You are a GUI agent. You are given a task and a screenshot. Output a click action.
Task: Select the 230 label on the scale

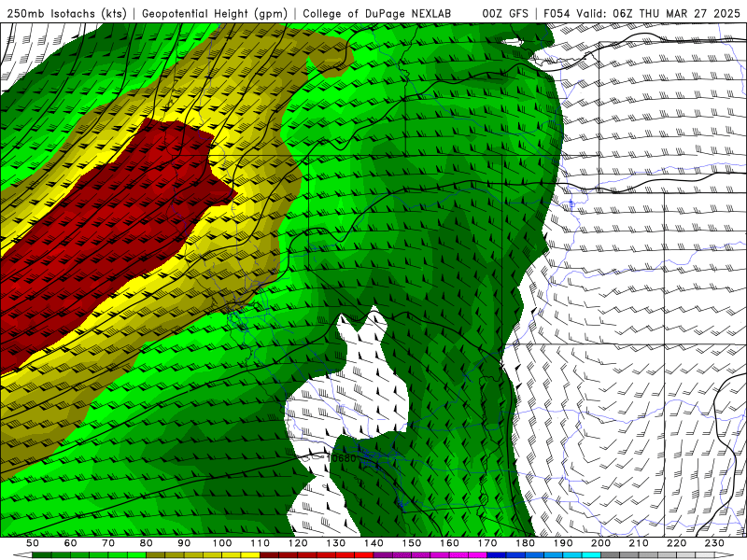(x=714, y=543)
